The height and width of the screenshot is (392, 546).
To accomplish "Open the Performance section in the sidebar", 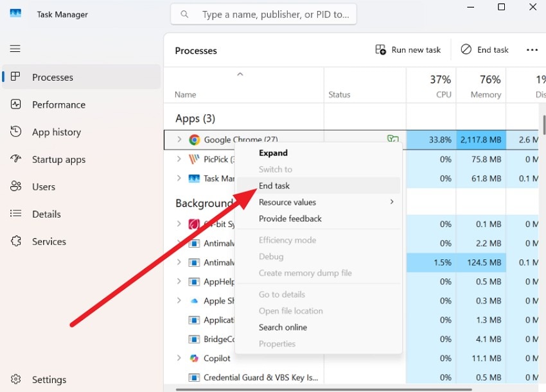I will pos(58,105).
